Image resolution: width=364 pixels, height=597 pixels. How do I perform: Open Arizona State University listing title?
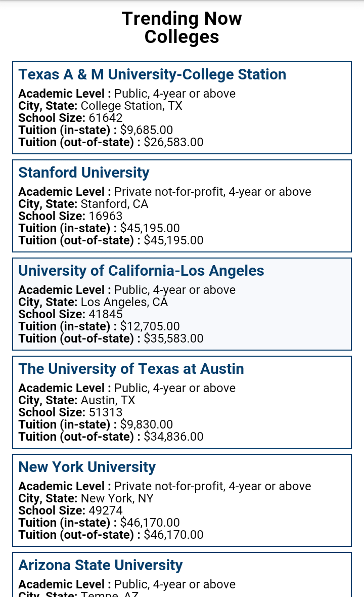point(100,565)
